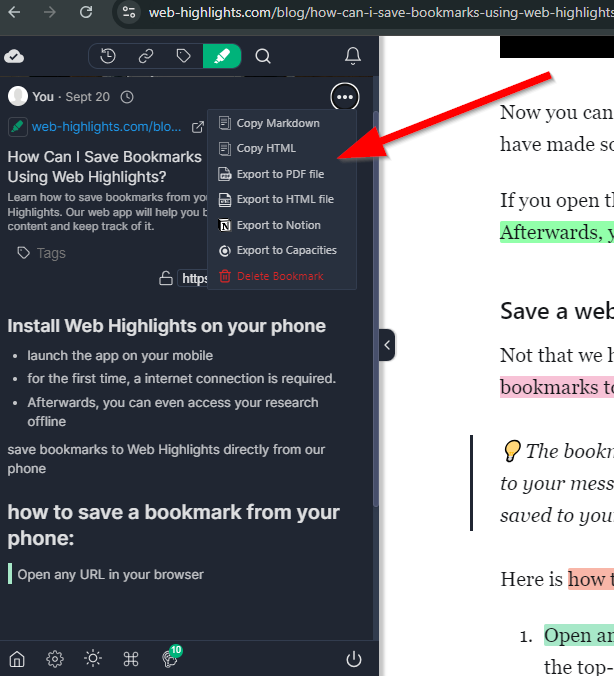The height and width of the screenshot is (676, 614).
Task: Click the browser back arrow
Action: point(14,12)
